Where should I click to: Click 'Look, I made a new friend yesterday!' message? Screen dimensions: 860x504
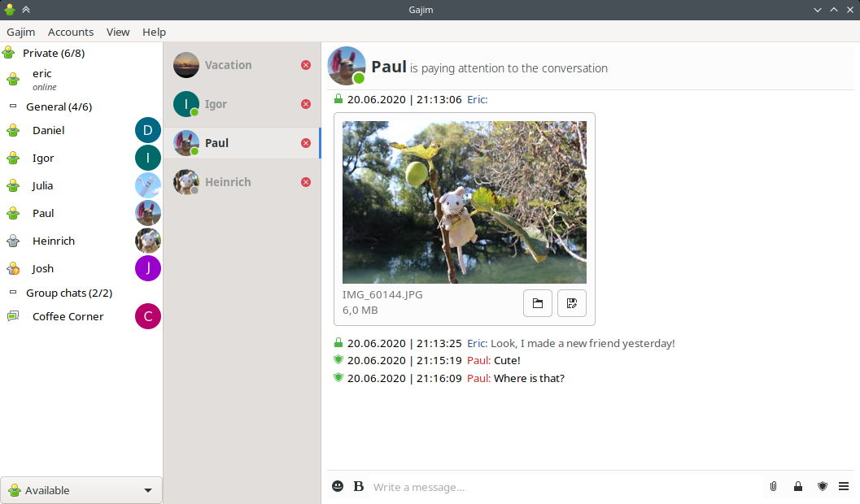coord(583,343)
